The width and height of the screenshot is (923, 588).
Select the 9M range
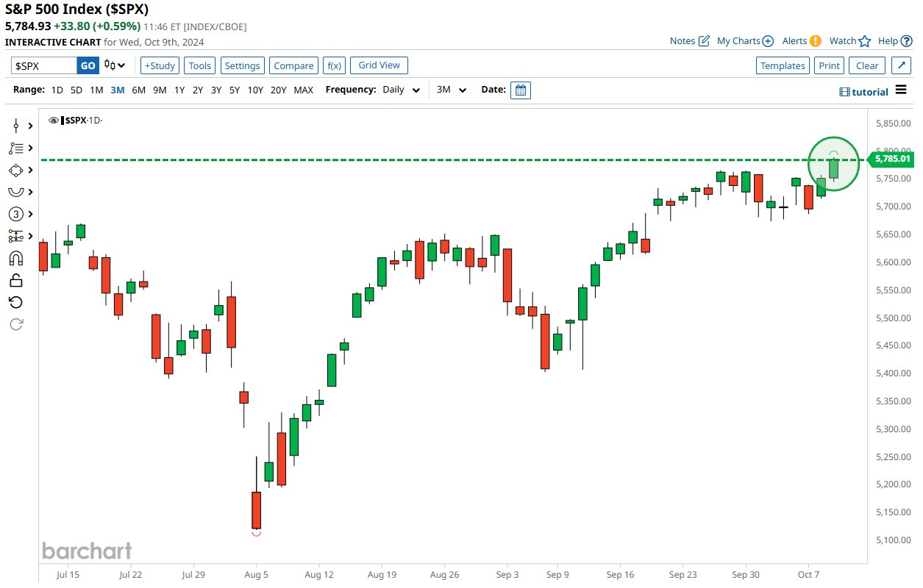click(160, 90)
